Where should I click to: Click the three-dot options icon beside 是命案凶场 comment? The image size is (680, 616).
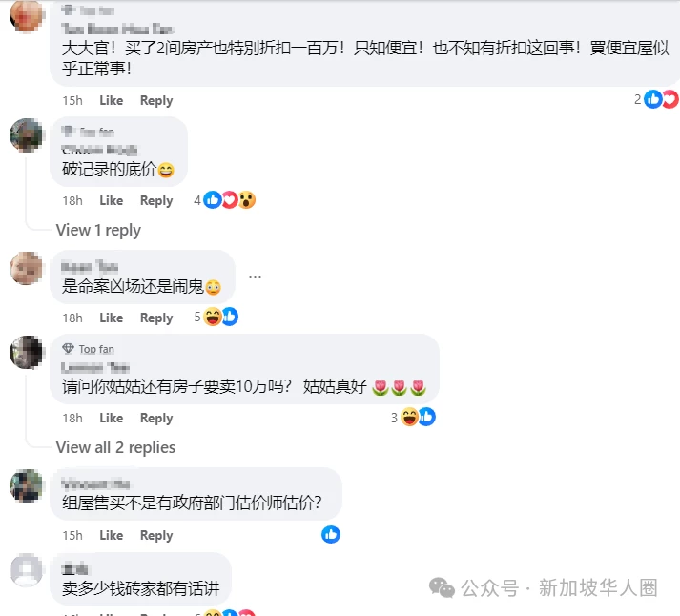point(255,277)
